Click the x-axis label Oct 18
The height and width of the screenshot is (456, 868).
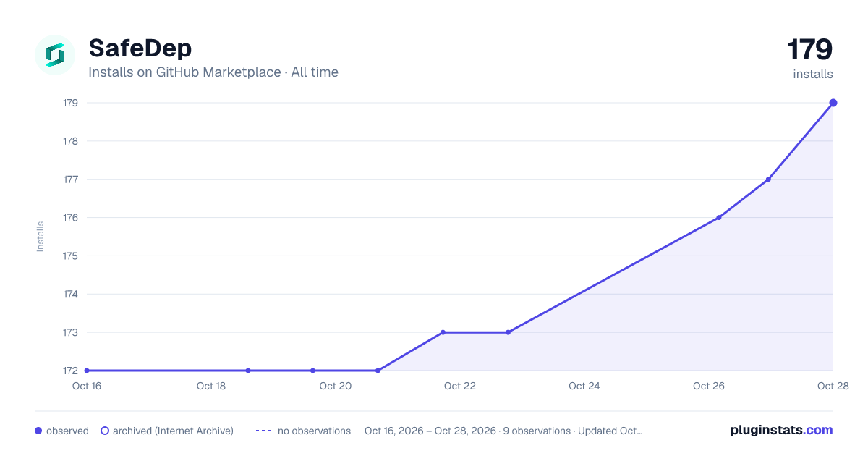[x=211, y=386]
